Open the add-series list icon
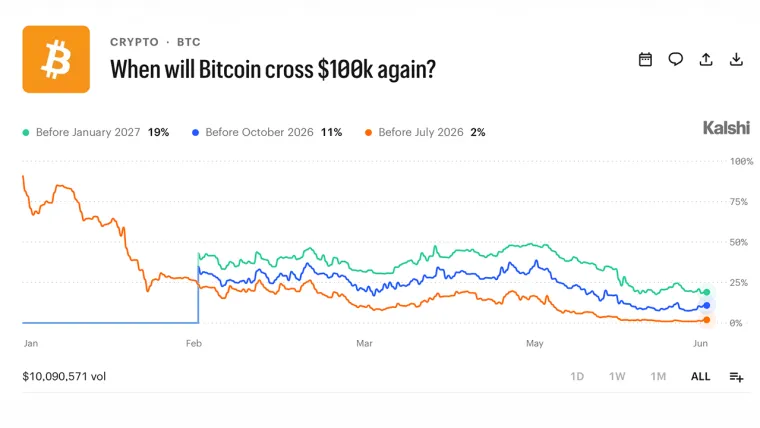The height and width of the screenshot is (428, 760). tap(736, 377)
